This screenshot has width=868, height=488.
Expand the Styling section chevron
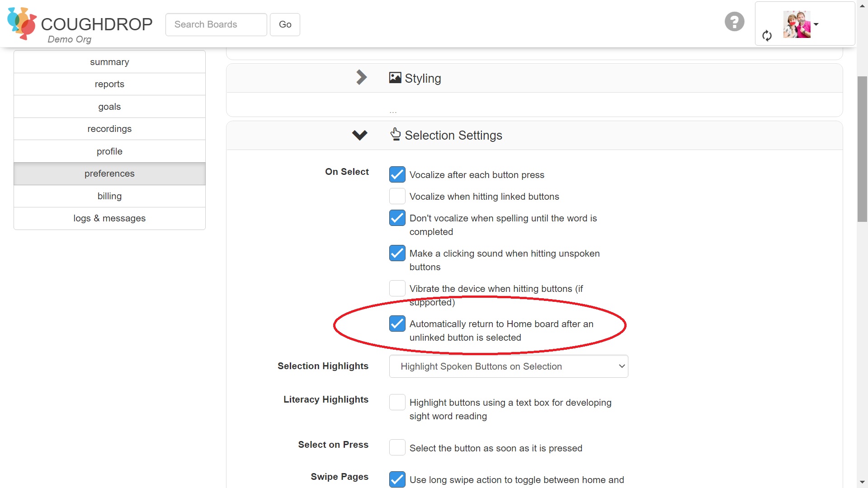[x=361, y=77]
